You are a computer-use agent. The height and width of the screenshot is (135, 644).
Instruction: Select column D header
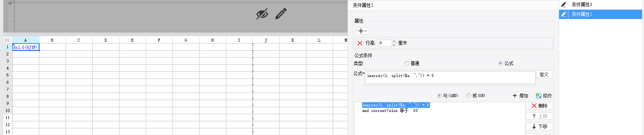pos(106,40)
